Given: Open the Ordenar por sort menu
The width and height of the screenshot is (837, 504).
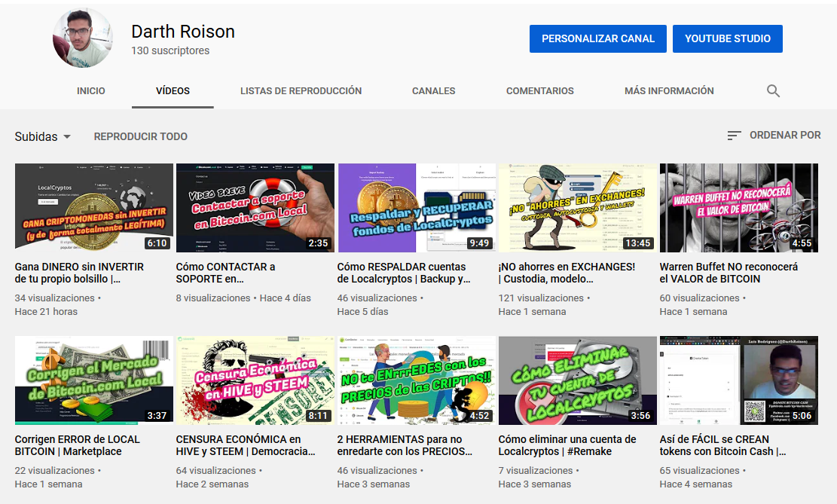Looking at the screenshot, I should coord(774,136).
